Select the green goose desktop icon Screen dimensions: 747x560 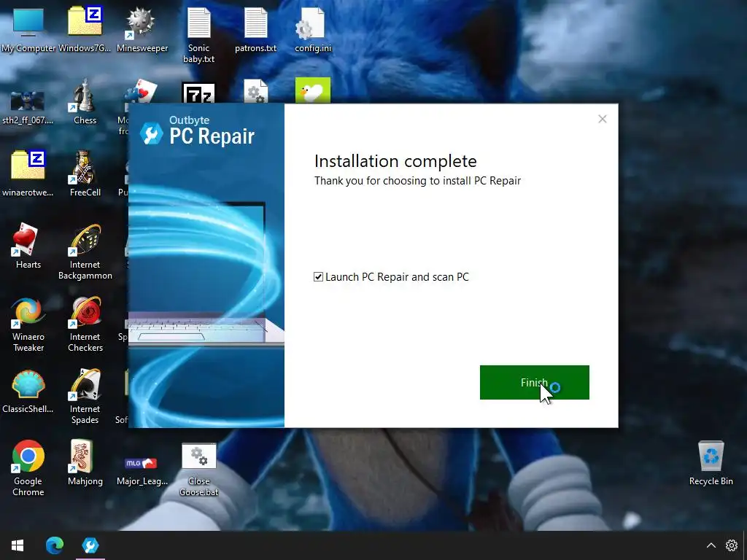pos(312,90)
